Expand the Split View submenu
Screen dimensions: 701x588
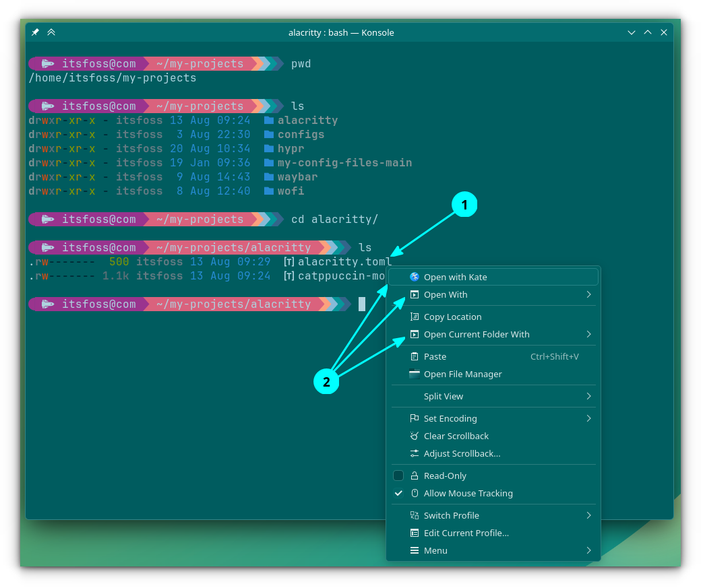pyautogui.click(x=588, y=396)
